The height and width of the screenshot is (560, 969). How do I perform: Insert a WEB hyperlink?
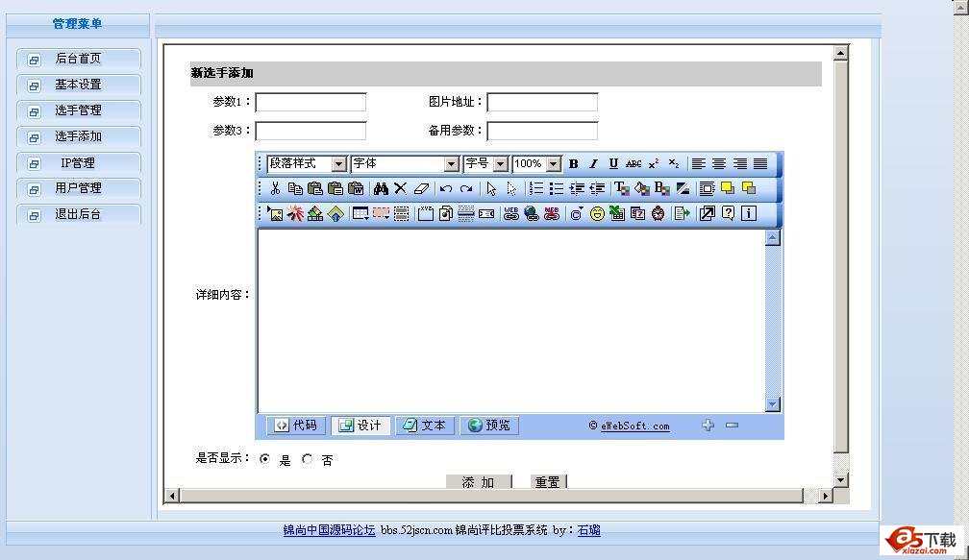[511, 213]
